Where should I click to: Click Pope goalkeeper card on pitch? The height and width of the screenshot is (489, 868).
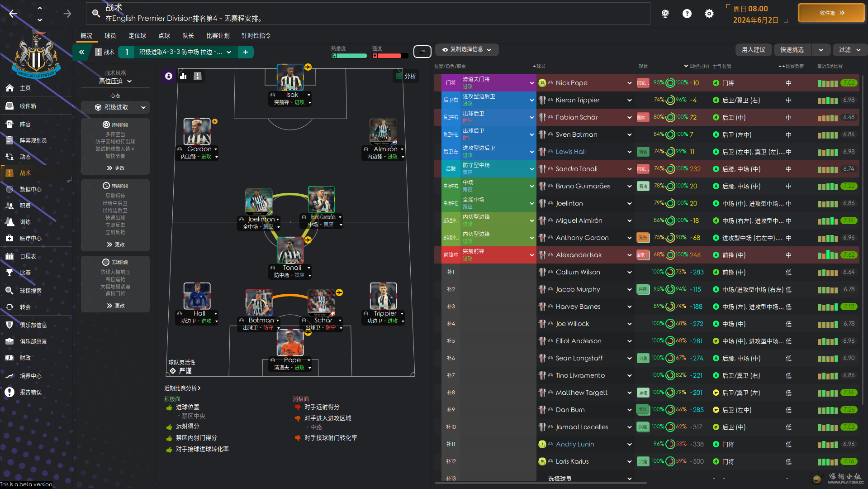[290, 350]
